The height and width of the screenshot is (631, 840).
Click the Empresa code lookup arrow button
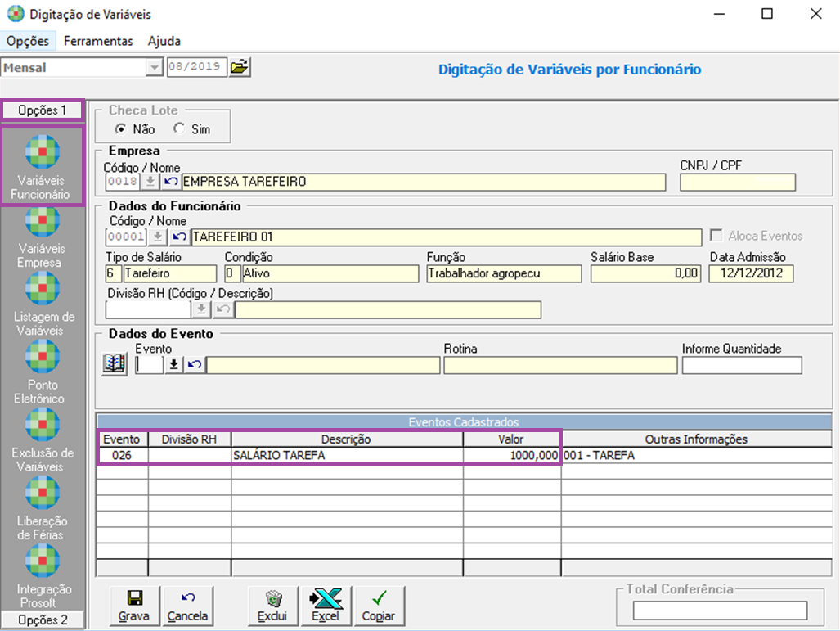pos(150,181)
